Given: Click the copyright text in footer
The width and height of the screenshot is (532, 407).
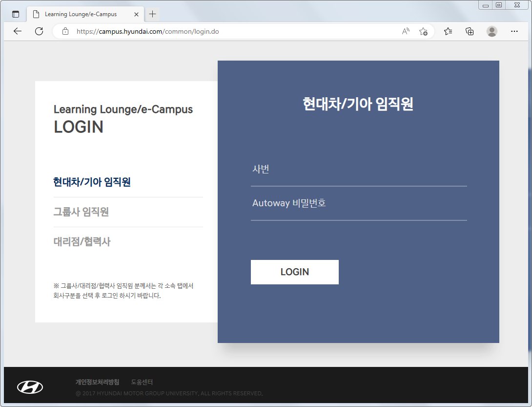Looking at the screenshot, I should click(x=169, y=393).
